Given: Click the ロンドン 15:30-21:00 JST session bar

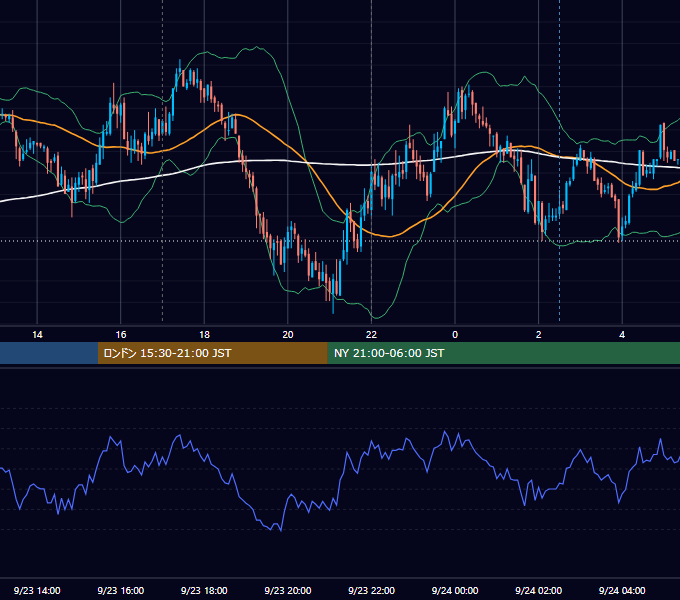Looking at the screenshot, I should pos(212,353).
